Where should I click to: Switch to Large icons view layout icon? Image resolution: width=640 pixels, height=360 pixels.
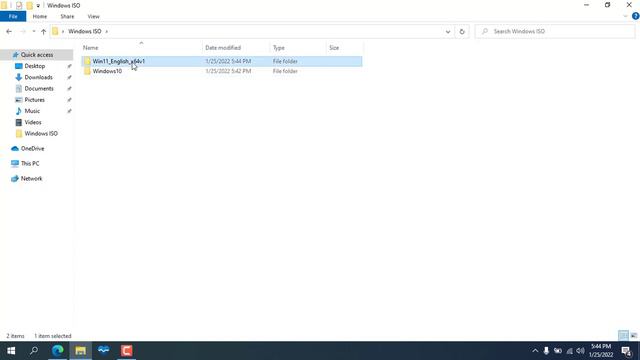point(634,336)
